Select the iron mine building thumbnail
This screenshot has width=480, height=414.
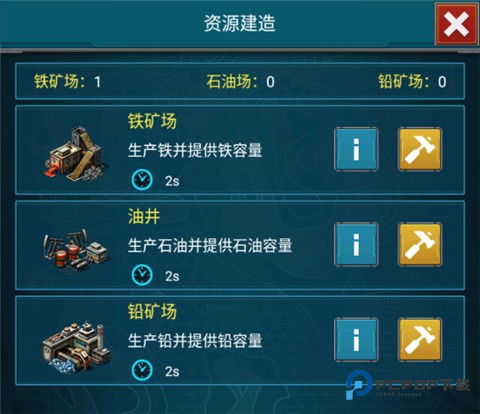tap(76, 153)
